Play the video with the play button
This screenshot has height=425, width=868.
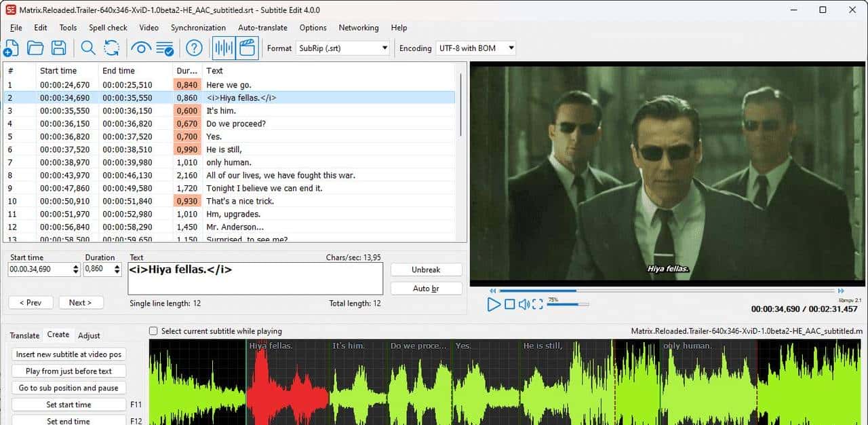[494, 304]
